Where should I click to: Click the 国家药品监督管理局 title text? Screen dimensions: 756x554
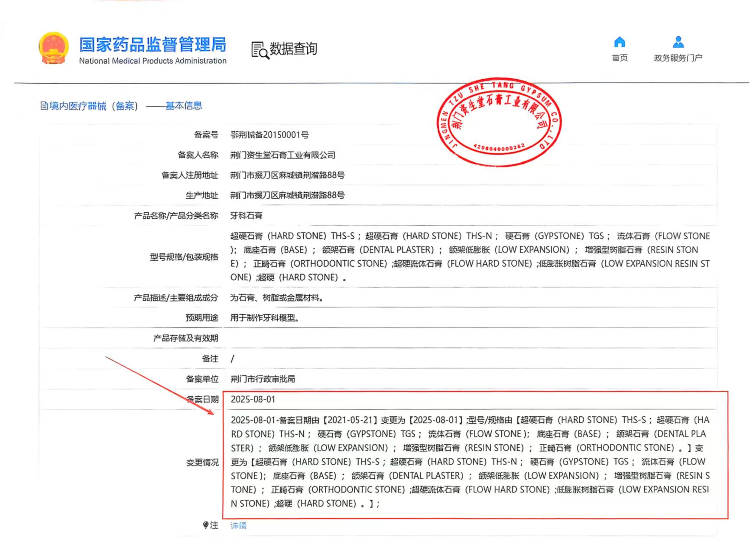pos(152,45)
